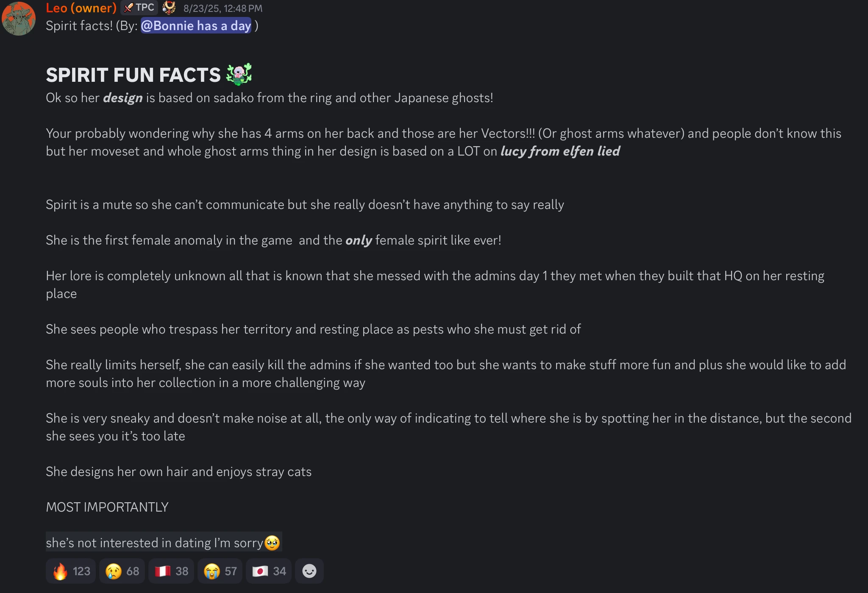Click the highlighted not interested in dating text
This screenshot has height=593, width=868.
tap(154, 543)
